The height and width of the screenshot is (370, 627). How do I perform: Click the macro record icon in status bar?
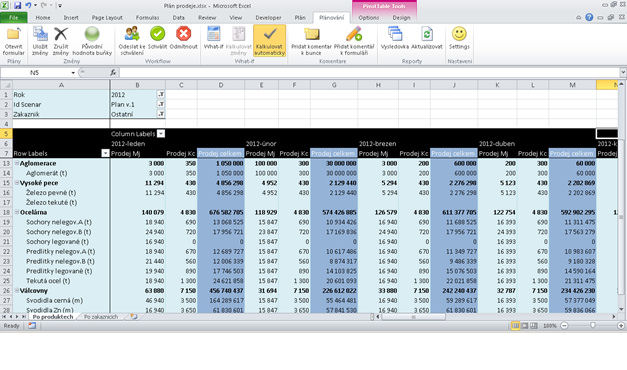32,326
